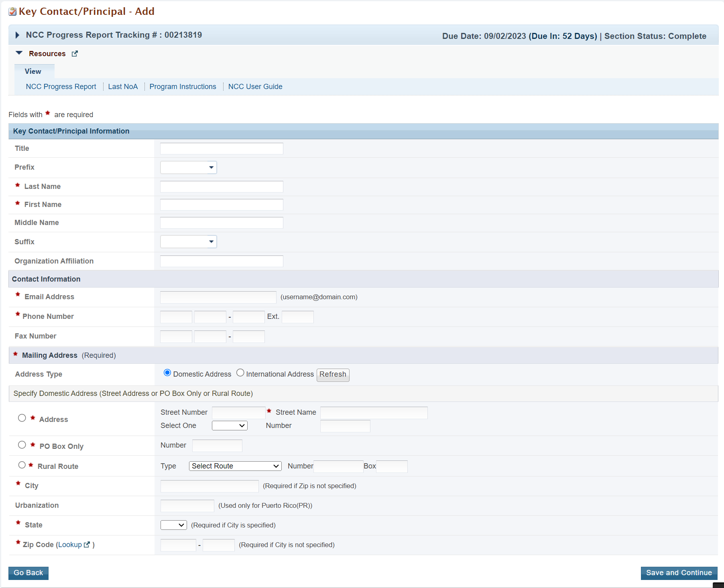Screen dimensions: 724x588
Task: Open the Last NoA link
Action: click(123, 87)
